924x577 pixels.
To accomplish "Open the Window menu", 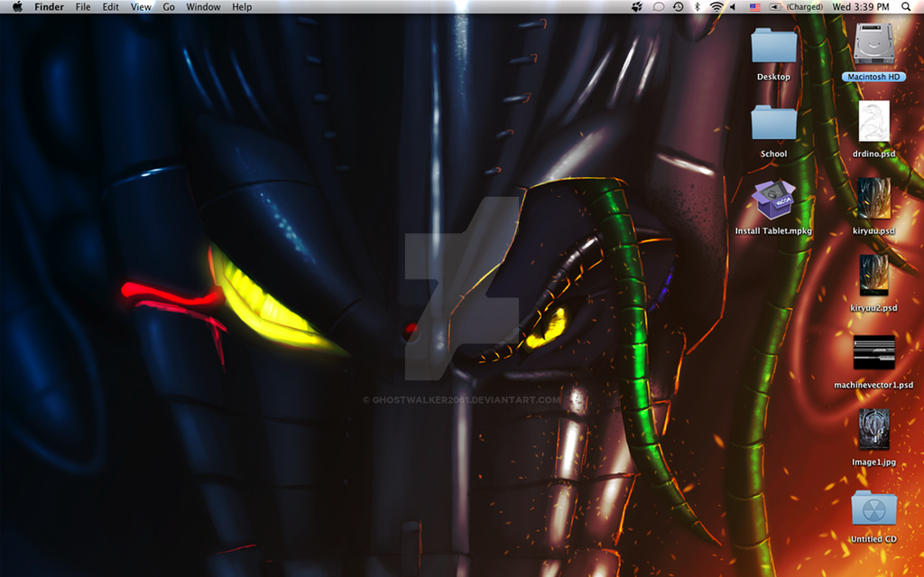I will pyautogui.click(x=203, y=7).
